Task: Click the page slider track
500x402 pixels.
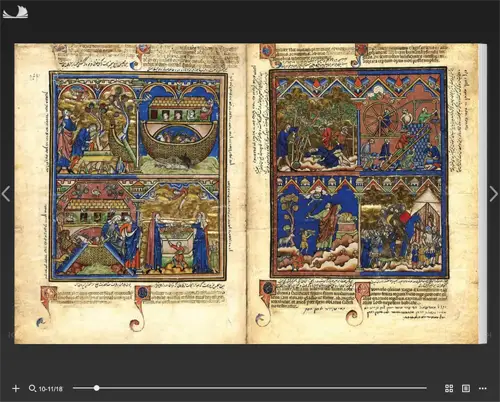Action: 250,388
